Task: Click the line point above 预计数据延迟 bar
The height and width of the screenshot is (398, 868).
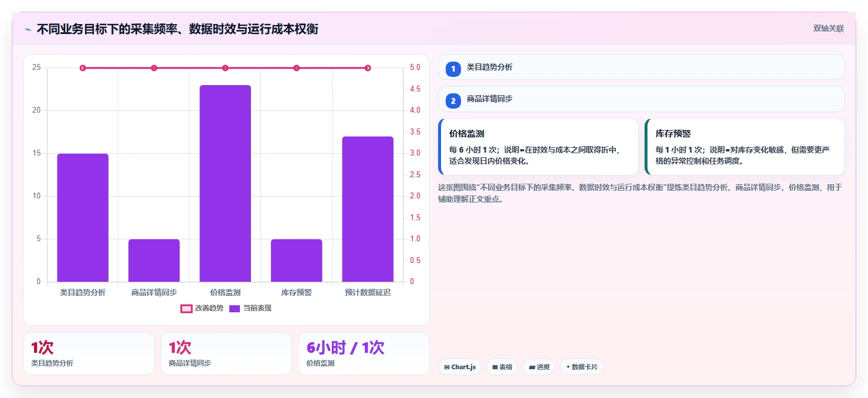Action: point(368,68)
